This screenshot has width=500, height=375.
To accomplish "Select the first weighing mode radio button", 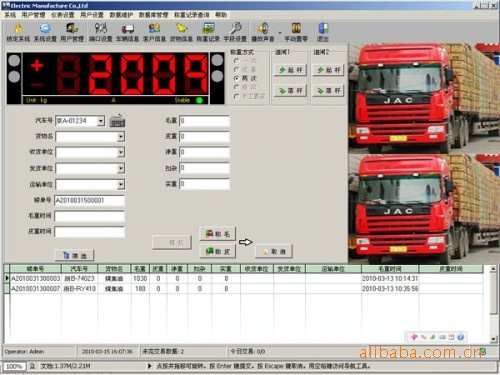I will (x=236, y=61).
